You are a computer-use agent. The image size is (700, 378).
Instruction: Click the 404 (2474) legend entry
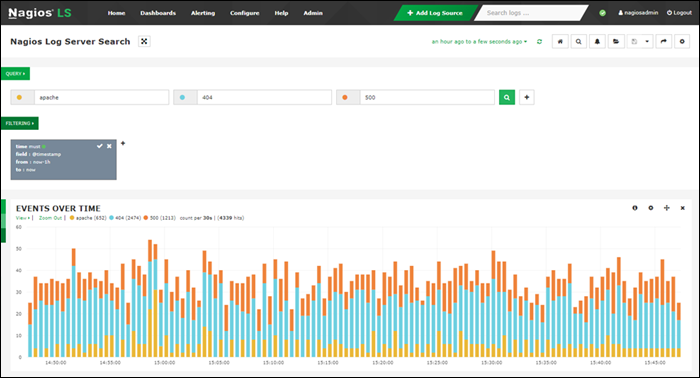[125, 218]
